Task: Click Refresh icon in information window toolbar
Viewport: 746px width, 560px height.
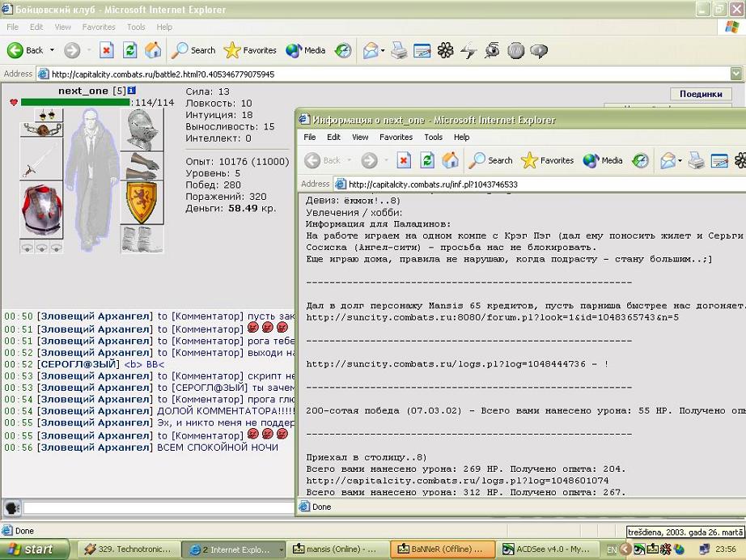Action: tap(426, 160)
